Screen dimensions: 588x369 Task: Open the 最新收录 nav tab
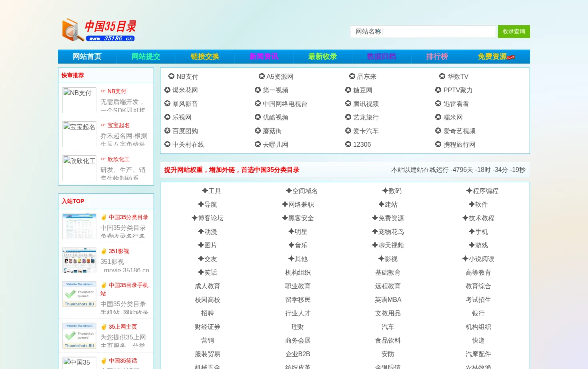pyautogui.click(x=323, y=56)
